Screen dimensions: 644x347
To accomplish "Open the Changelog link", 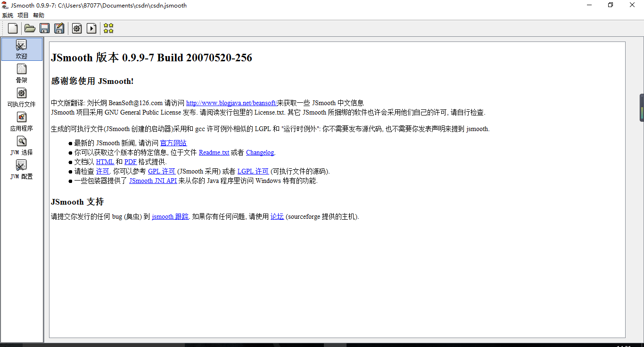I will coord(260,152).
